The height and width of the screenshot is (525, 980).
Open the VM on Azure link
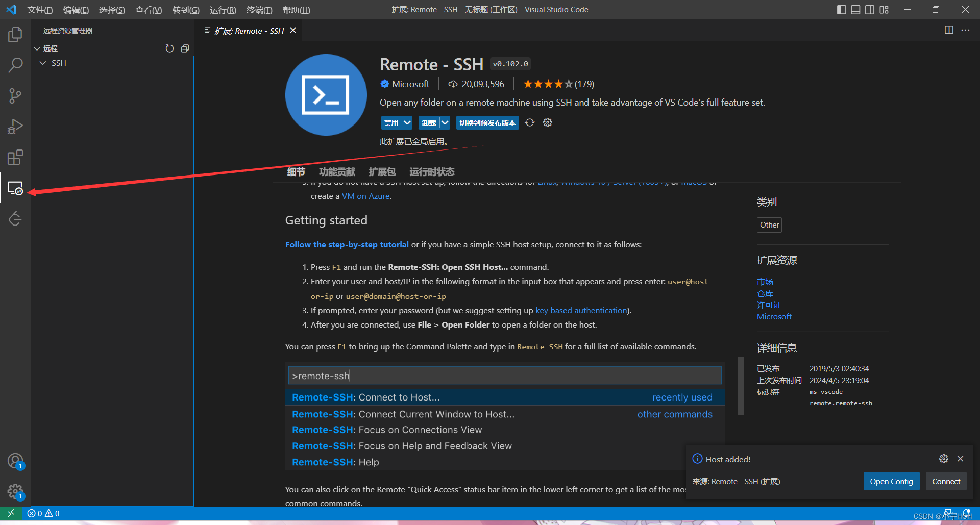coord(366,196)
